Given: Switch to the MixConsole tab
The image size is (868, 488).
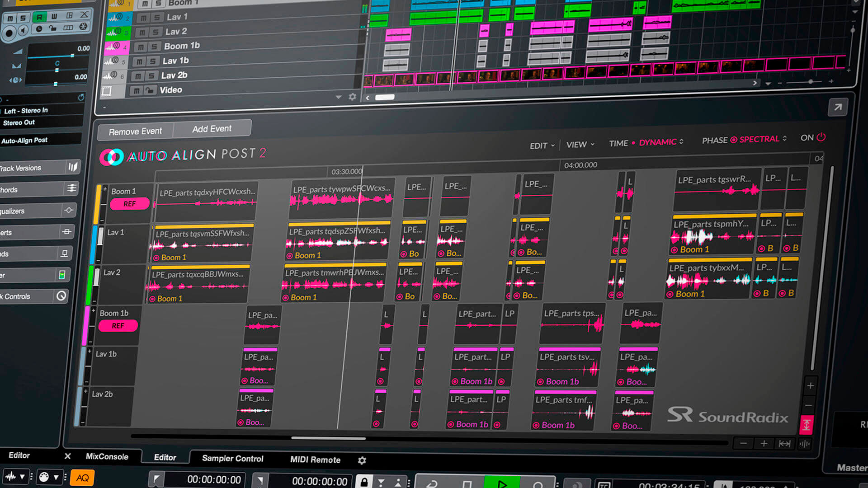Looking at the screenshot, I should 108,457.
